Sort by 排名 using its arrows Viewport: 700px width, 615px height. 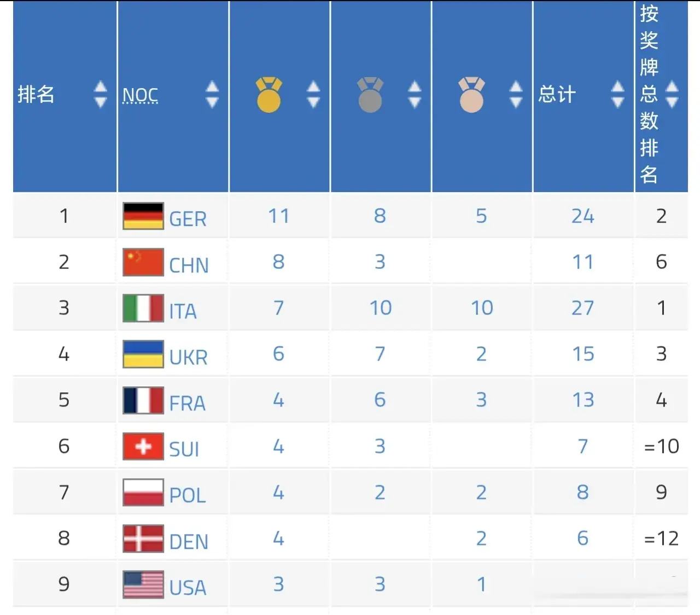[100, 95]
